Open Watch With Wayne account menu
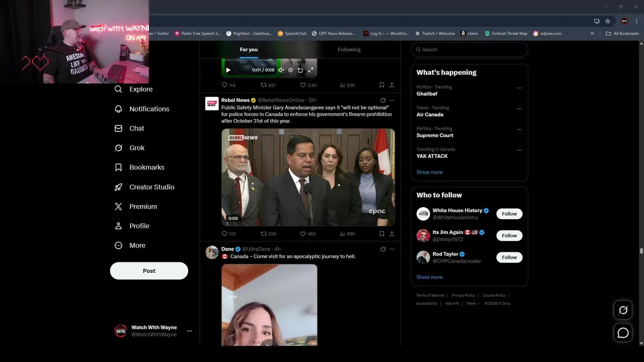644x362 pixels. 153,331
